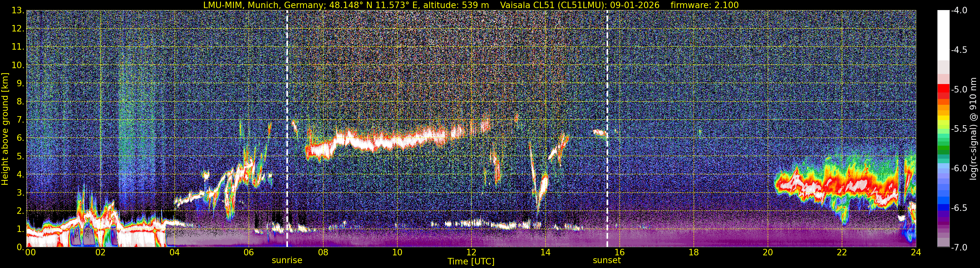
Task: Click time axis tick label '12'
Action: (x=471, y=252)
